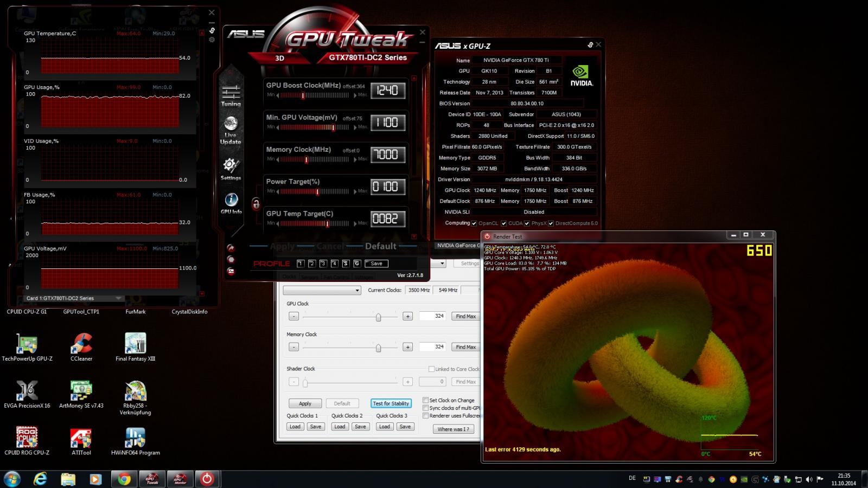Enable Set Clock on Change checkbox
The width and height of the screenshot is (868, 488).
(426, 400)
